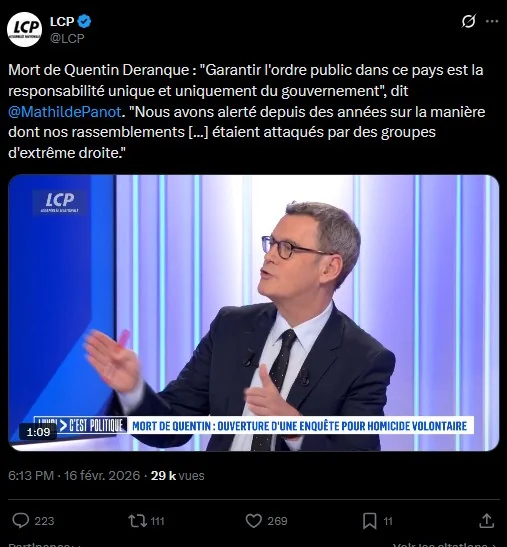Image resolution: width=507 pixels, height=547 pixels.
Task: Click the blue verified badge
Action: (84, 21)
